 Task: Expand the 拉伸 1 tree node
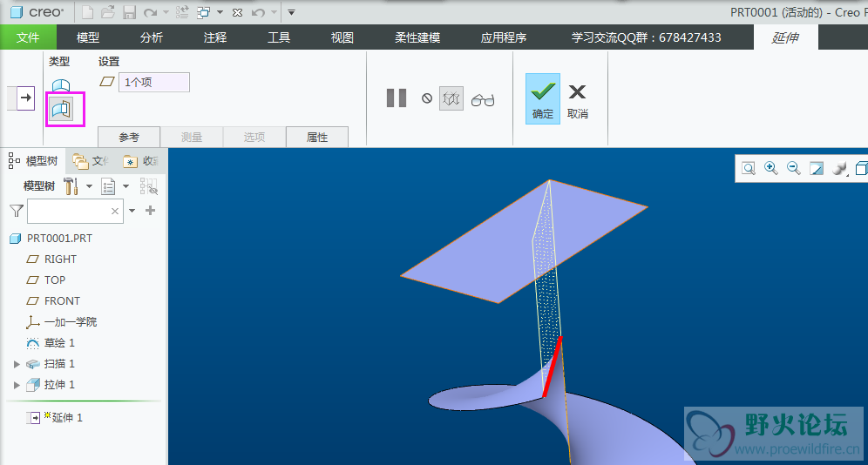coord(17,385)
